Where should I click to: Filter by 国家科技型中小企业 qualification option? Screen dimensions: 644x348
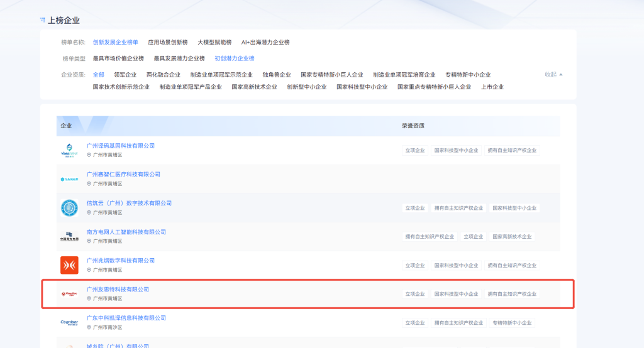[362, 87]
